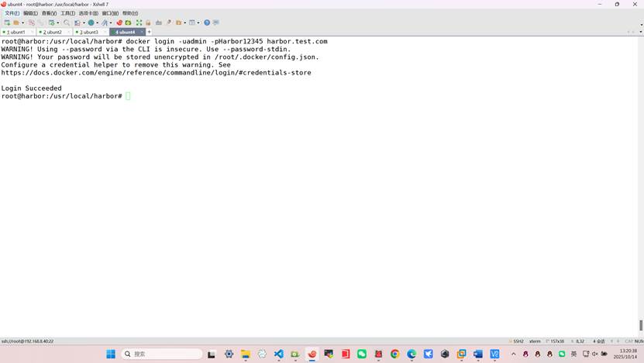Click the blue Help toolbar icon
This screenshot has height=363, width=644.
point(207,22)
